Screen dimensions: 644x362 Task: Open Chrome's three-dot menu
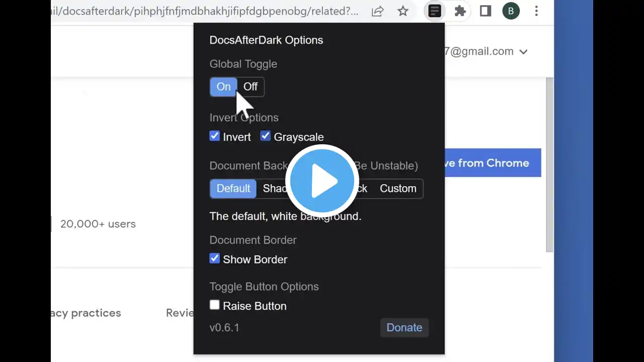point(536,11)
